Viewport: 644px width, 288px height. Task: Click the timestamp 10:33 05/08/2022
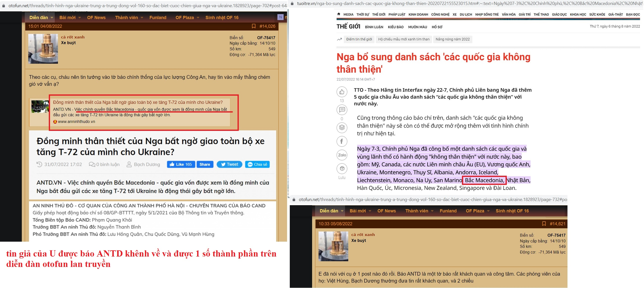335,224
